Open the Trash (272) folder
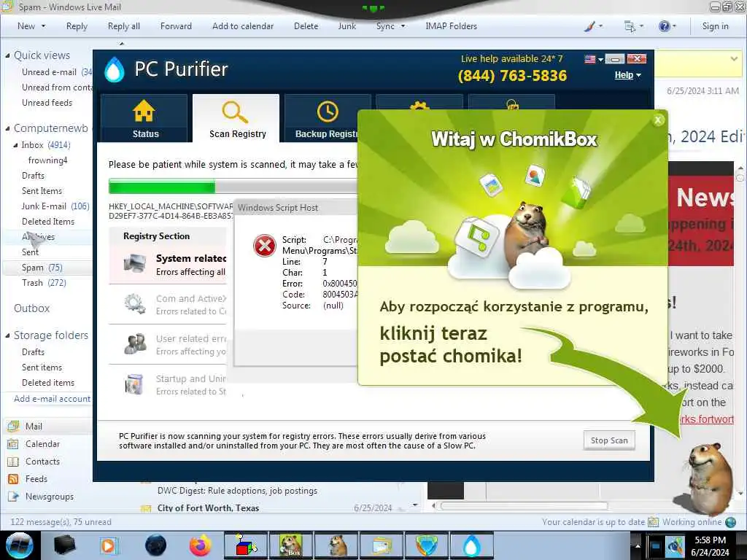The width and height of the screenshot is (747, 560). click(44, 283)
